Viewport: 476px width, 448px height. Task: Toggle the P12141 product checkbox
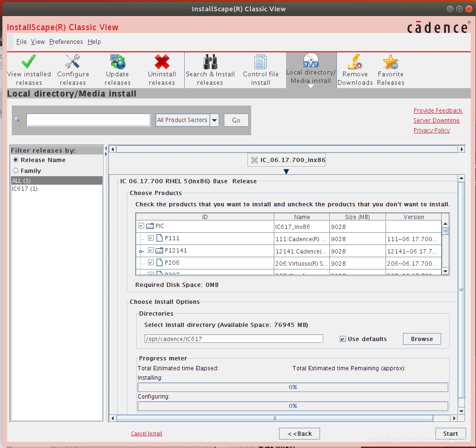click(150, 250)
